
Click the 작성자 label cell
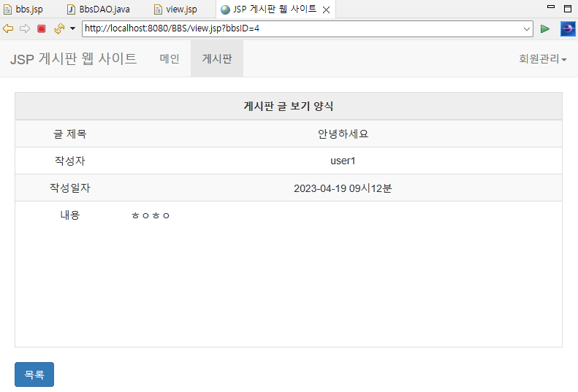69,161
